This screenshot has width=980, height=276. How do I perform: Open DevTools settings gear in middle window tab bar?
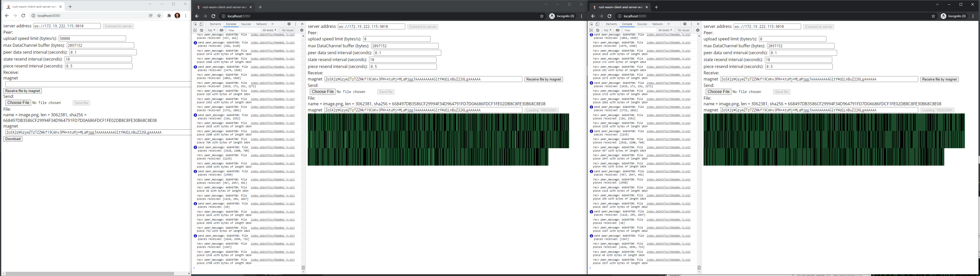click(289, 24)
